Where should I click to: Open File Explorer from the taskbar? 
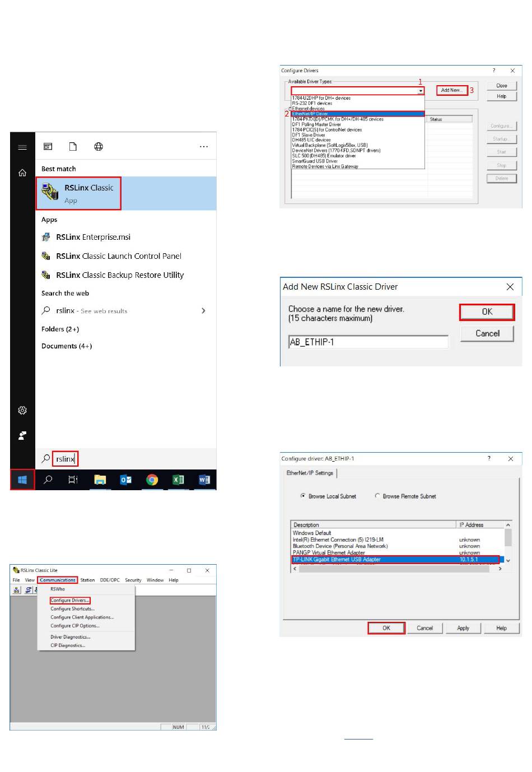point(100,480)
